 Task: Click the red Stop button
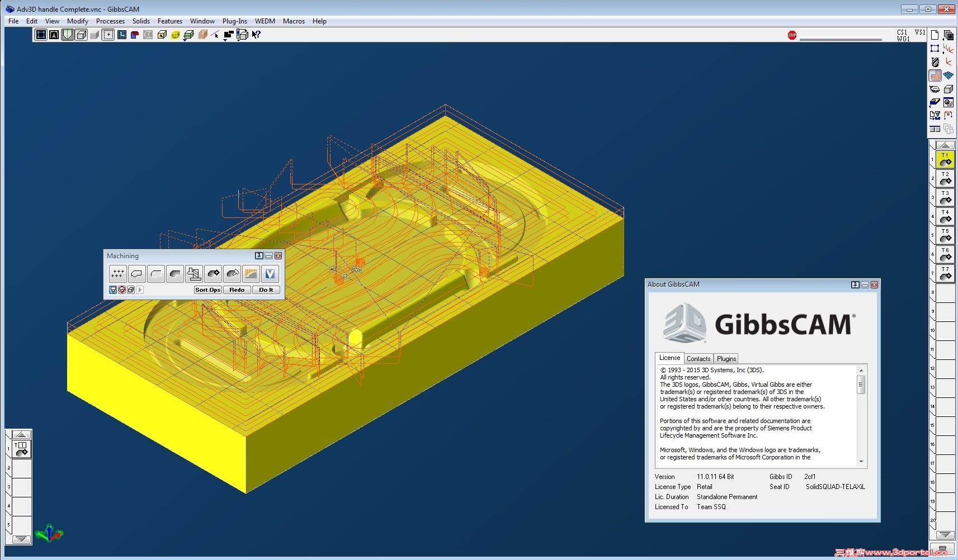click(x=792, y=35)
